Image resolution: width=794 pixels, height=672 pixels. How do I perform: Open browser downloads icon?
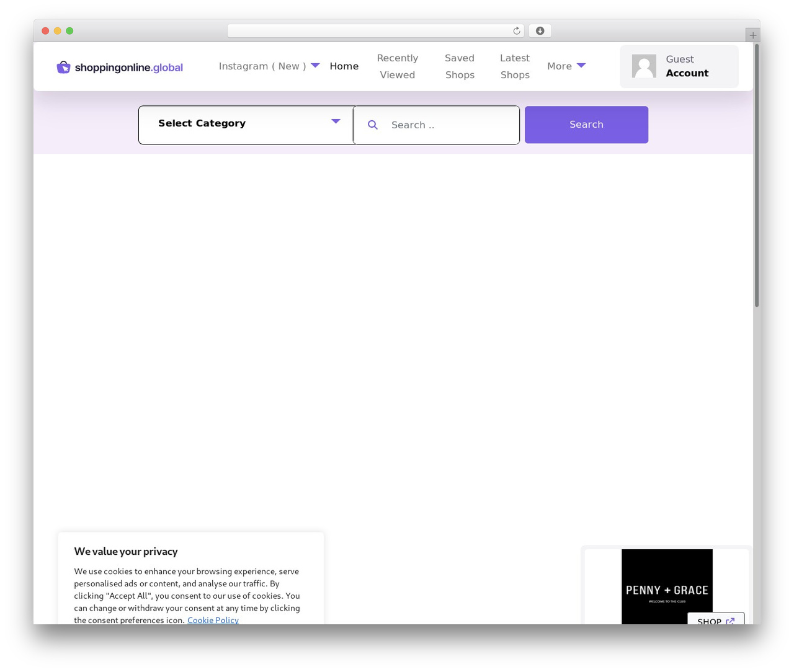pos(540,31)
